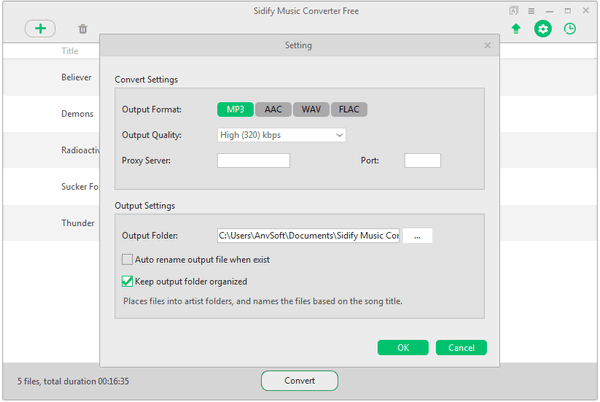The width and height of the screenshot is (600, 402).
Task: Open settings via the green gear icon
Action: pyautogui.click(x=543, y=29)
